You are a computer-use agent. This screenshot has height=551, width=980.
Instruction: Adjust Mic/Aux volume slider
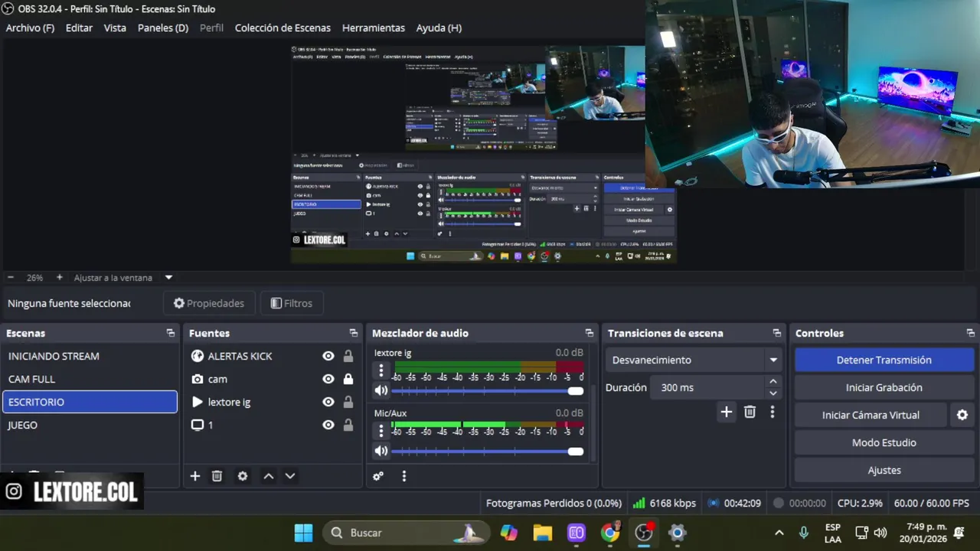click(x=488, y=451)
